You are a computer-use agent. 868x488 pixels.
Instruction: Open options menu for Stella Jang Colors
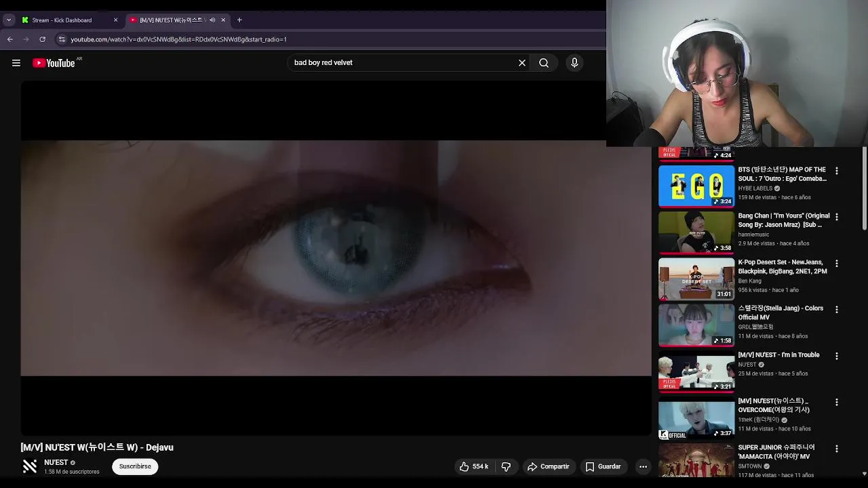(x=836, y=309)
